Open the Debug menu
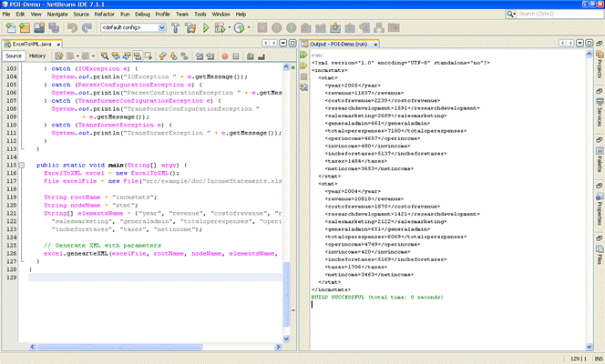The width and height of the screenshot is (605, 364). (x=142, y=15)
